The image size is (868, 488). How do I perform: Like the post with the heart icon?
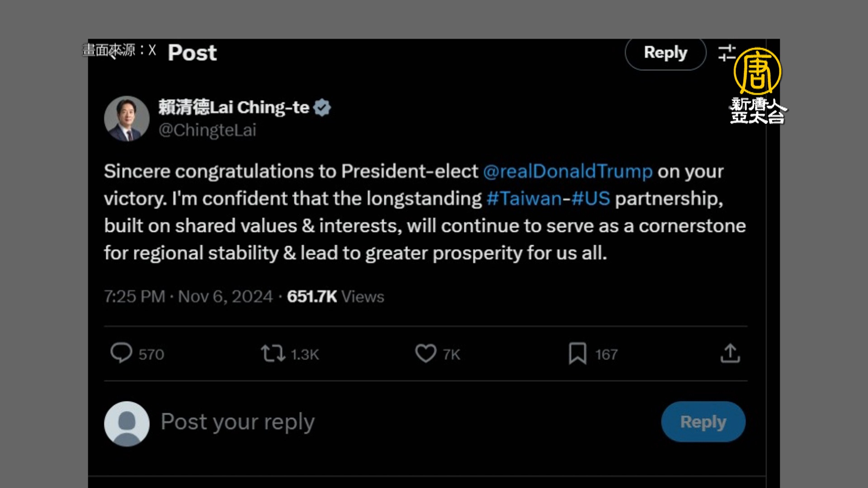425,353
